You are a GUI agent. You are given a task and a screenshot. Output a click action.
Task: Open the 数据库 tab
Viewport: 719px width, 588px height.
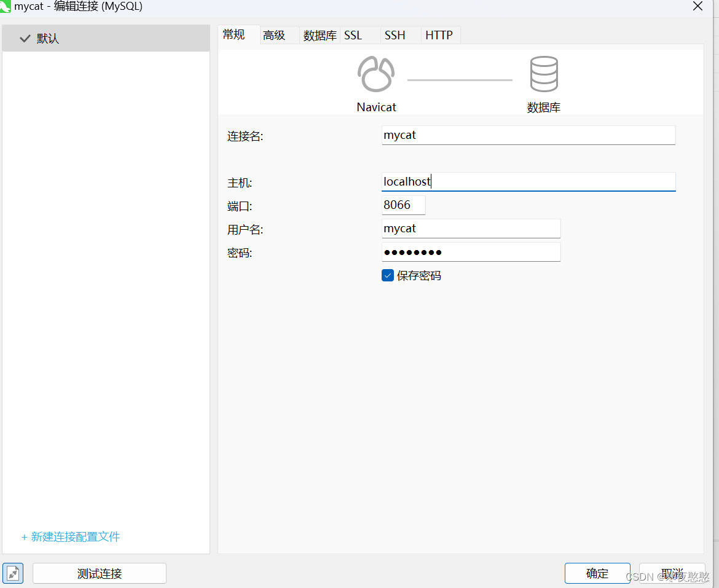(320, 35)
